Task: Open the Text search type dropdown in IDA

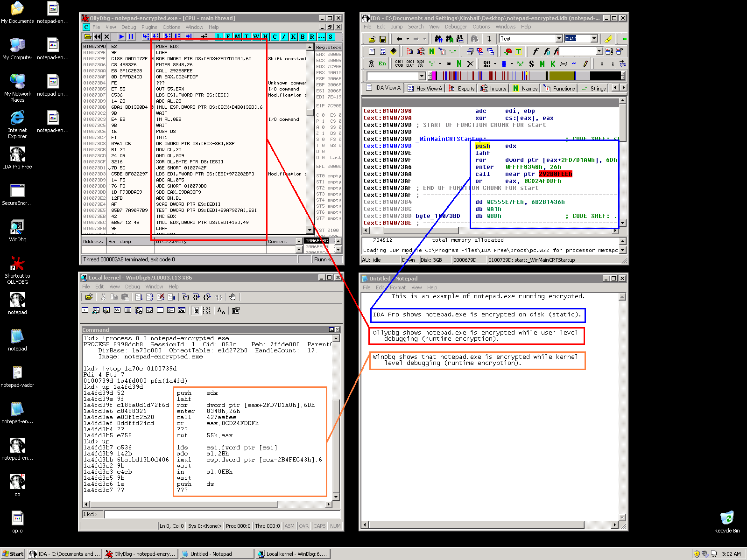Action: pyautogui.click(x=559, y=39)
